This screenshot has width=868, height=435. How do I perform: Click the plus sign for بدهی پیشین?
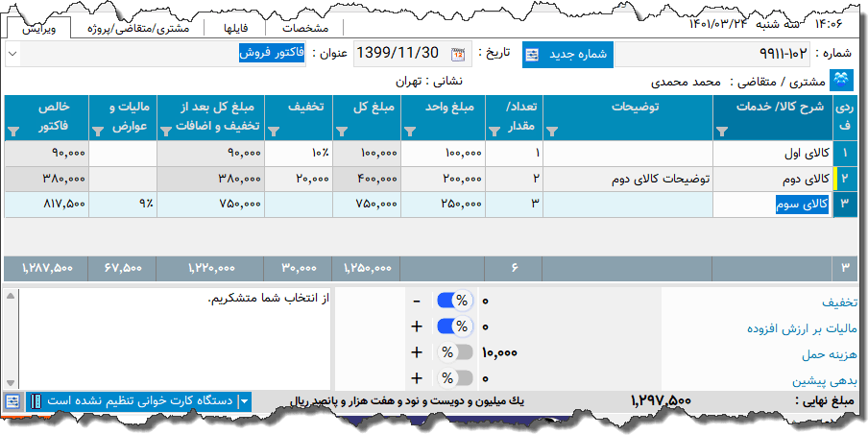coord(417,378)
